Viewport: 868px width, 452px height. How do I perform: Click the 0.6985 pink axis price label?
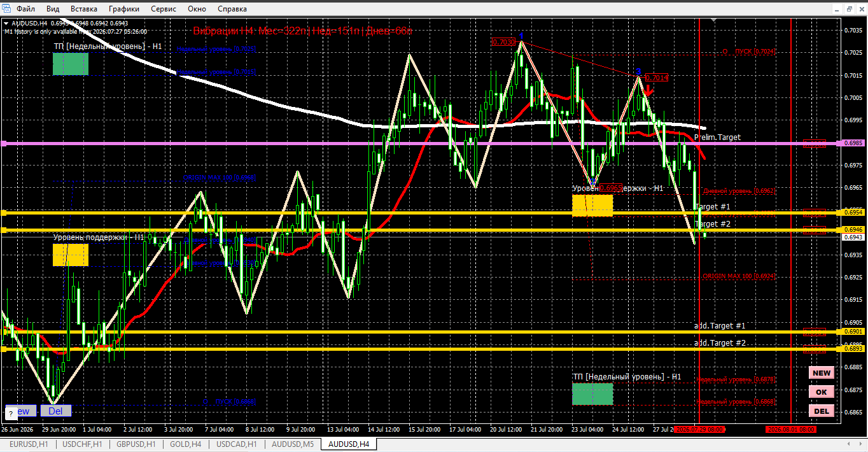coord(854,143)
